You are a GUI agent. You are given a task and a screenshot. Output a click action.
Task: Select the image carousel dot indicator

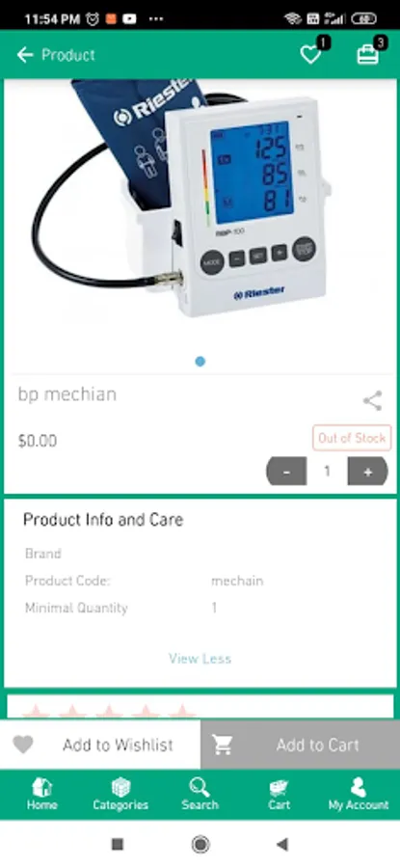coord(200,362)
